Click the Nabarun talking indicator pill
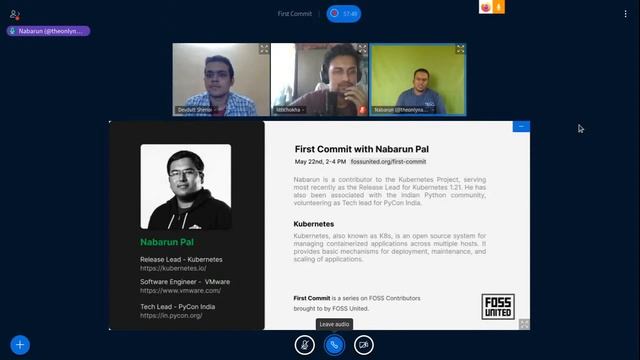The image size is (640, 360). (x=48, y=31)
